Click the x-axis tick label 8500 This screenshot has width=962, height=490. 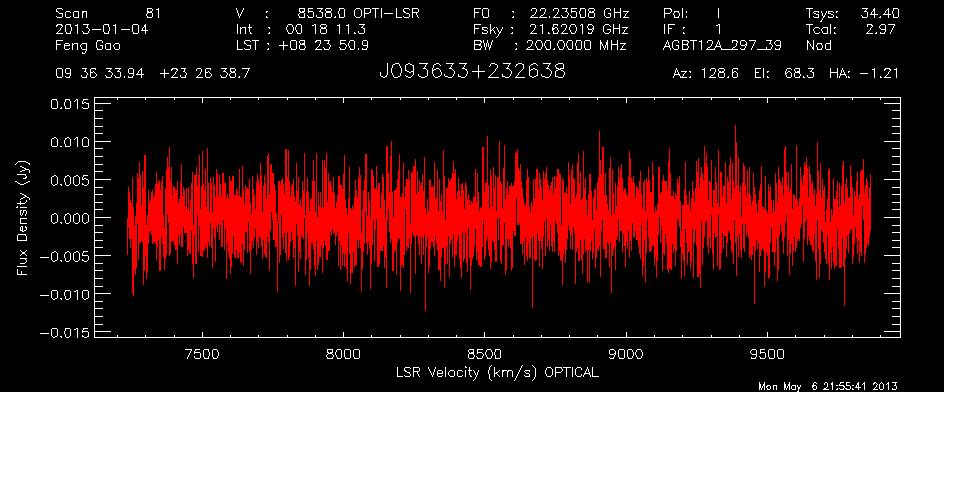[485, 354]
